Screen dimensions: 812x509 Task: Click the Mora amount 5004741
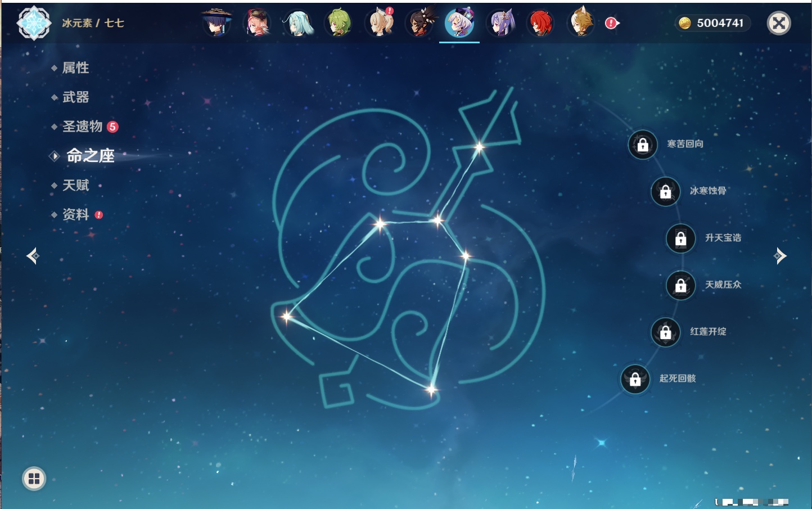[x=720, y=23]
